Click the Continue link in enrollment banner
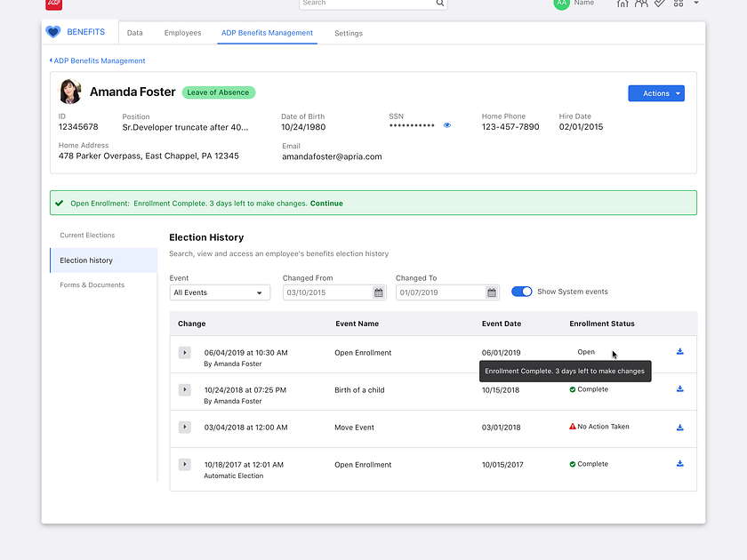Viewport: 747px width, 560px height. [326, 203]
